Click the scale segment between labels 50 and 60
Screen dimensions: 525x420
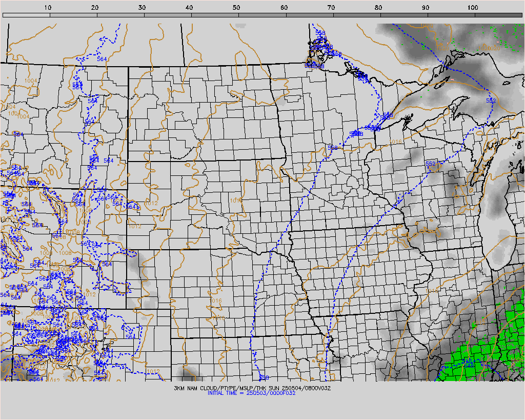pos(262,15)
